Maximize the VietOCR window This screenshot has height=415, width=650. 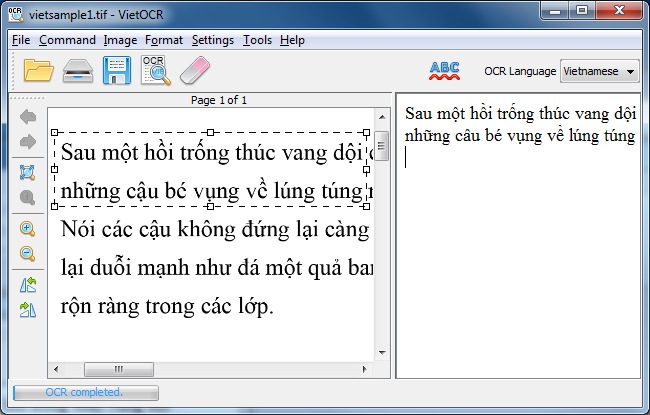(x=582, y=11)
